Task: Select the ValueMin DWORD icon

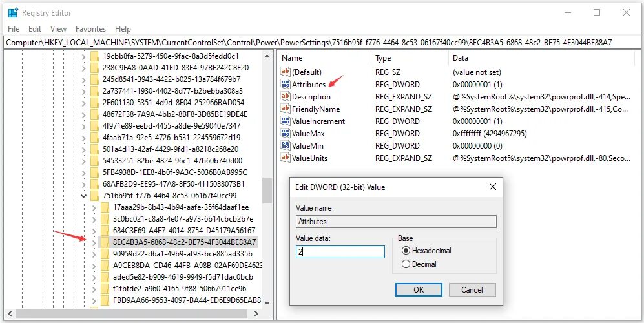Action: pos(285,145)
